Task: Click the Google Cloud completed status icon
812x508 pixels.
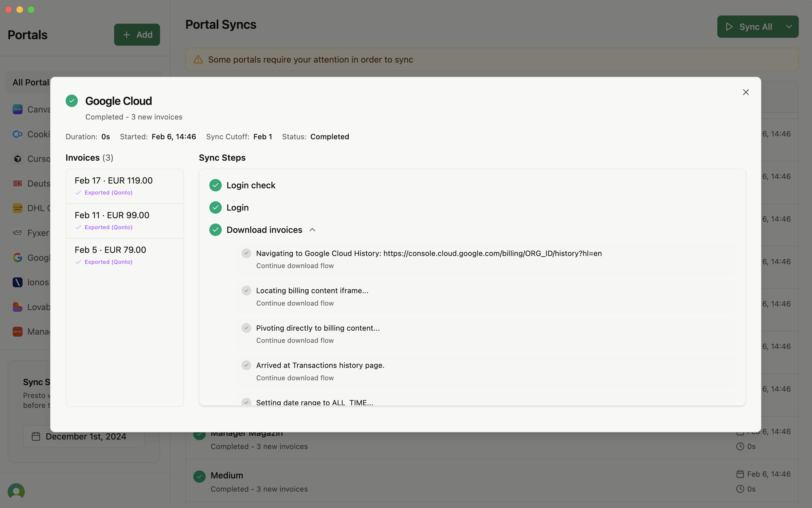Action: tap(72, 101)
